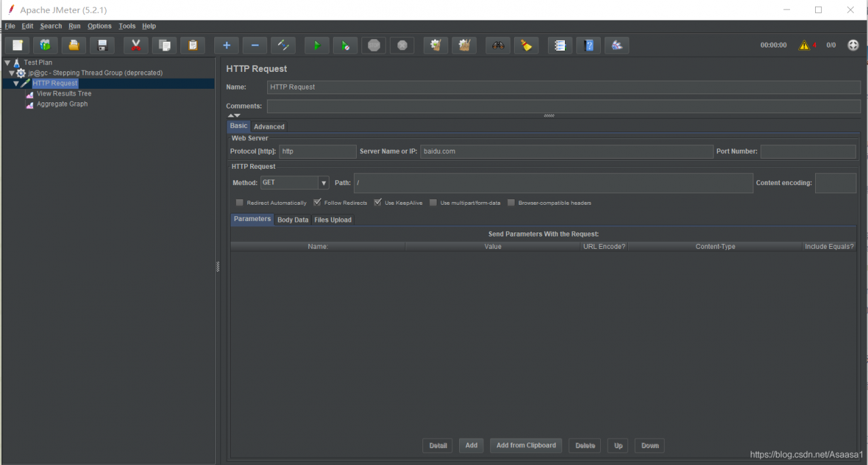Image resolution: width=868 pixels, height=465 pixels.
Task: Open the Tools menu
Action: pos(127,26)
